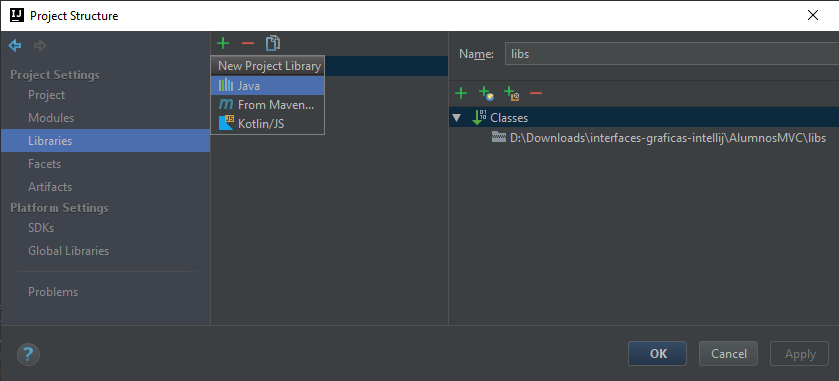Screen dimensions: 839x381
Task: Click the back navigation arrow
Action: 15,46
